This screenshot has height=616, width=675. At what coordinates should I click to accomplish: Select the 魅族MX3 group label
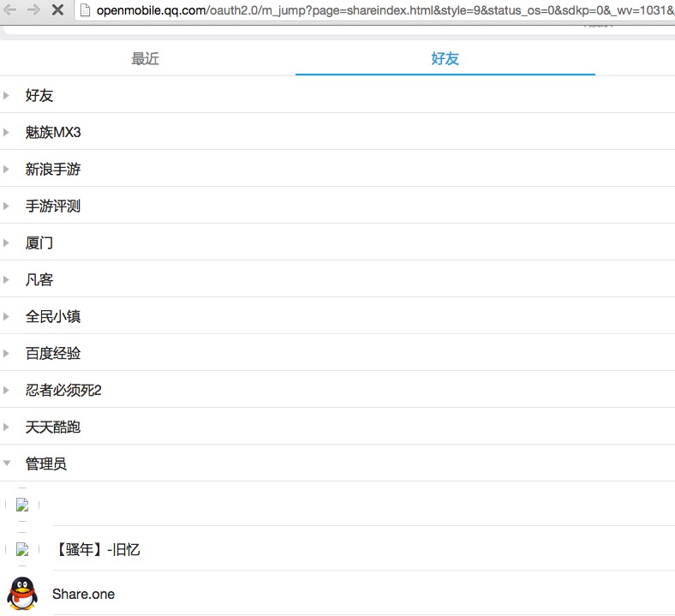click(53, 132)
